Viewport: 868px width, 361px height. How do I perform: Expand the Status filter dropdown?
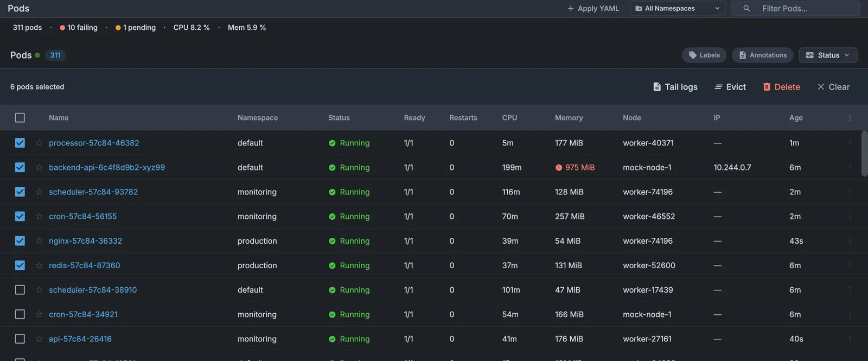tap(828, 55)
